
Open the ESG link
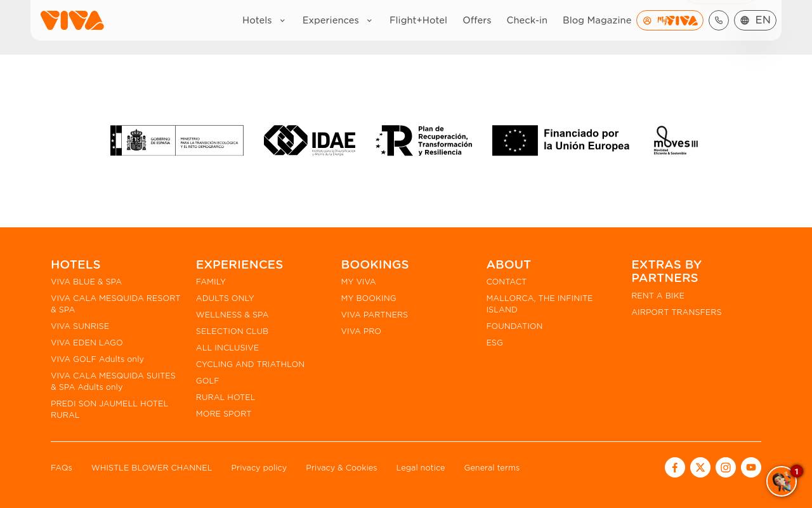[x=495, y=343]
